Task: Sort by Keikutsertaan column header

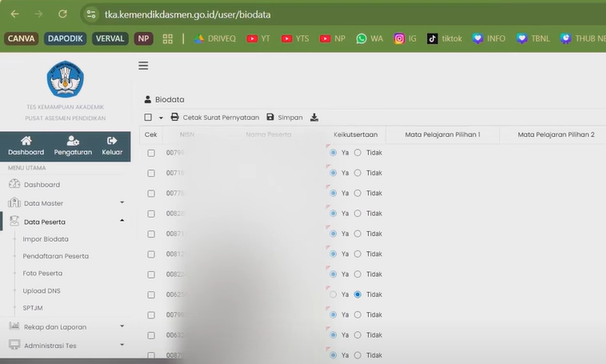Action: click(356, 134)
